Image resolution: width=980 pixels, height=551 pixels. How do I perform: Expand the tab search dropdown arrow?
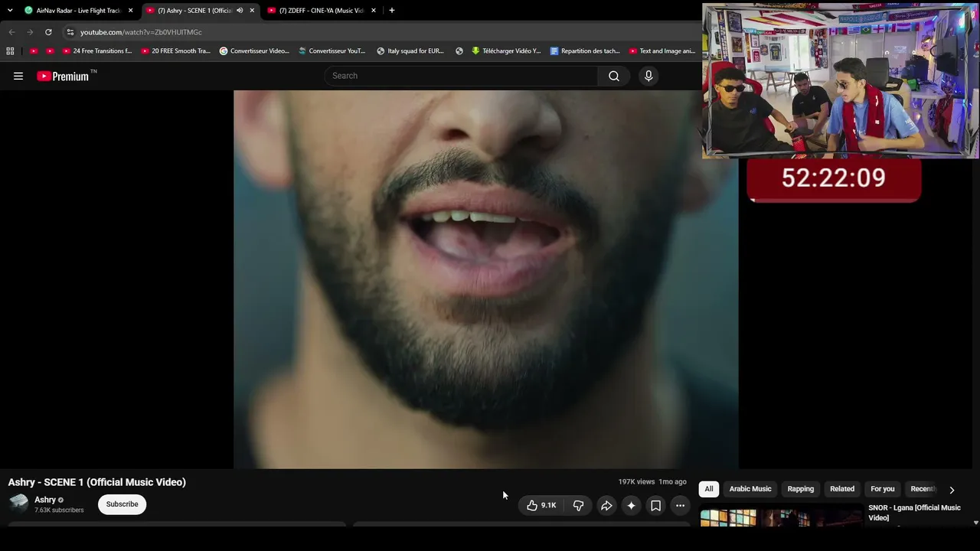point(10,11)
